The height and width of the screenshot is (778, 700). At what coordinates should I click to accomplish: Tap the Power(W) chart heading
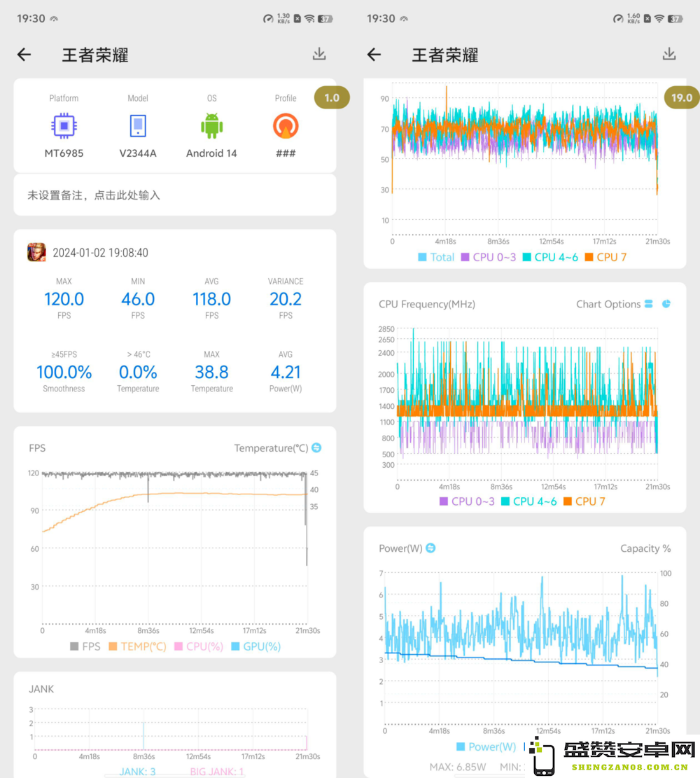coord(400,548)
